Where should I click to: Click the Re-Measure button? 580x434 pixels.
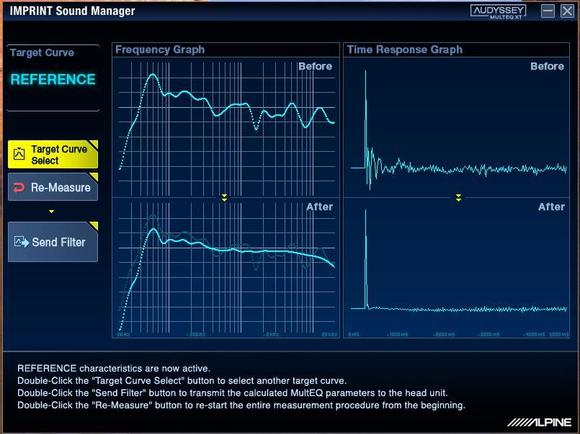53,187
